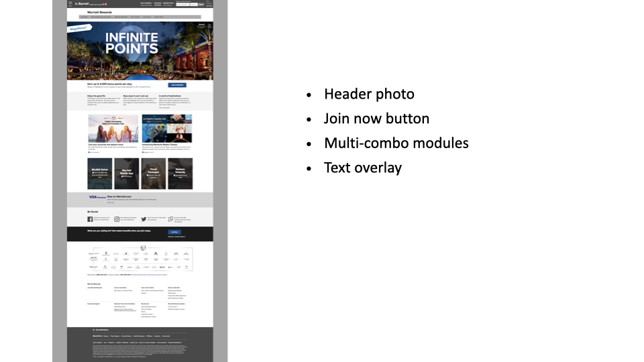
Task: Select the Use Points tab
Action: pos(147,17)
